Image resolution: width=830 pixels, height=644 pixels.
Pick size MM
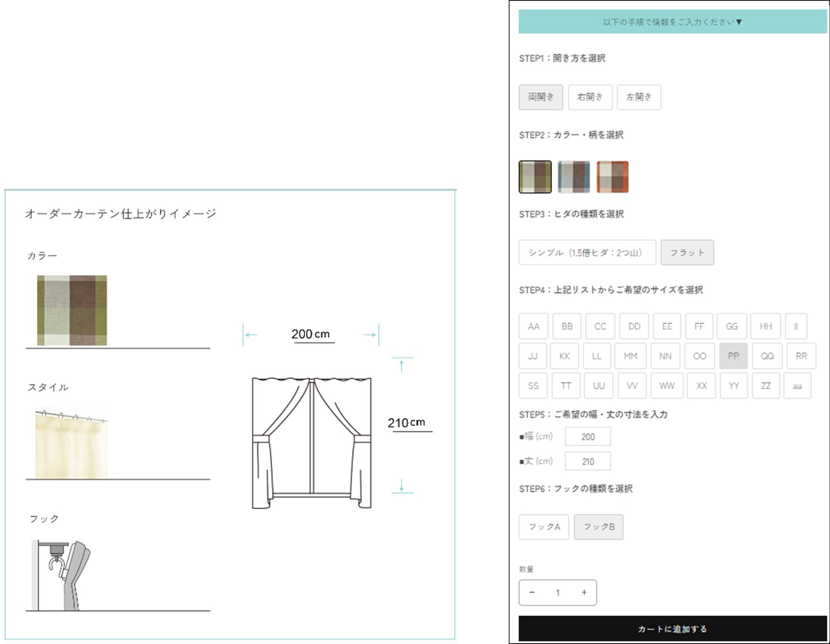630,356
